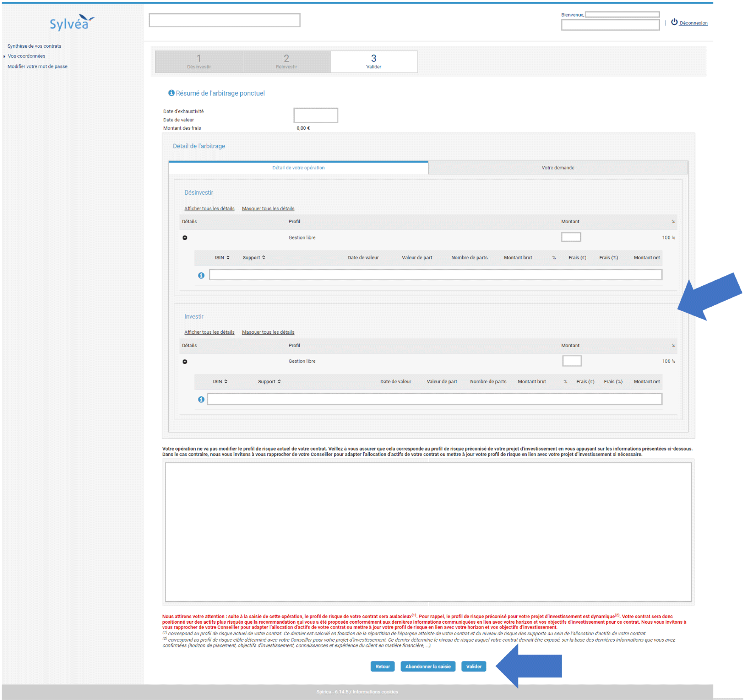The image size is (745, 700).
Task: Sort Investir table by Support arrows
Action: click(279, 382)
